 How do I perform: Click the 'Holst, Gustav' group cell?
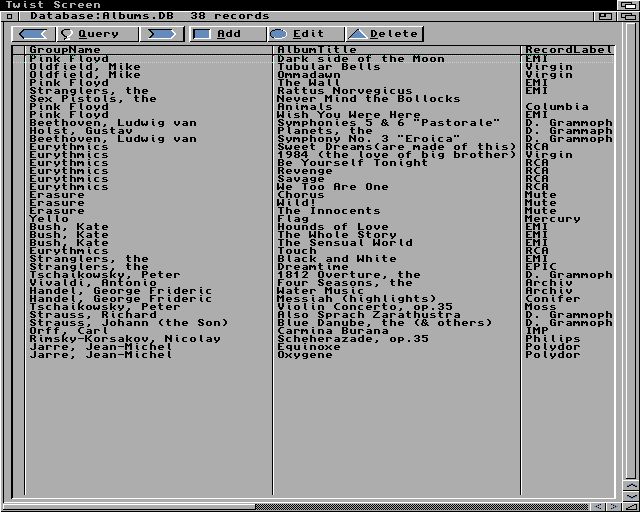[x=81, y=131]
